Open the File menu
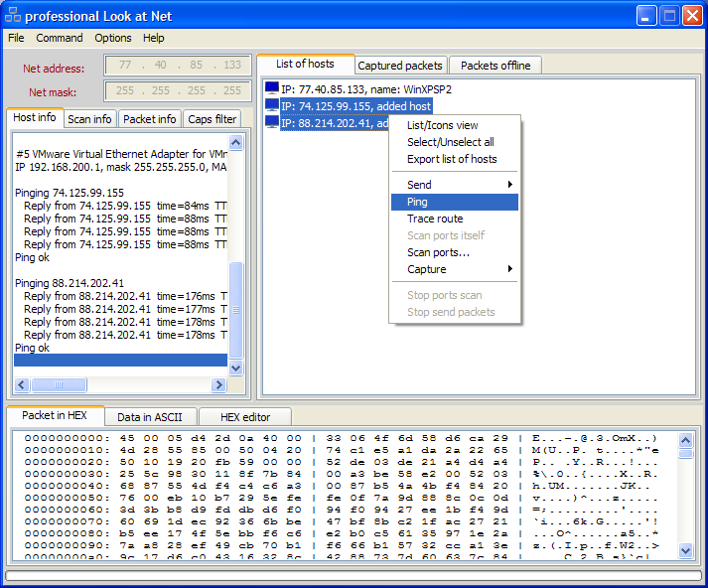 [16, 38]
